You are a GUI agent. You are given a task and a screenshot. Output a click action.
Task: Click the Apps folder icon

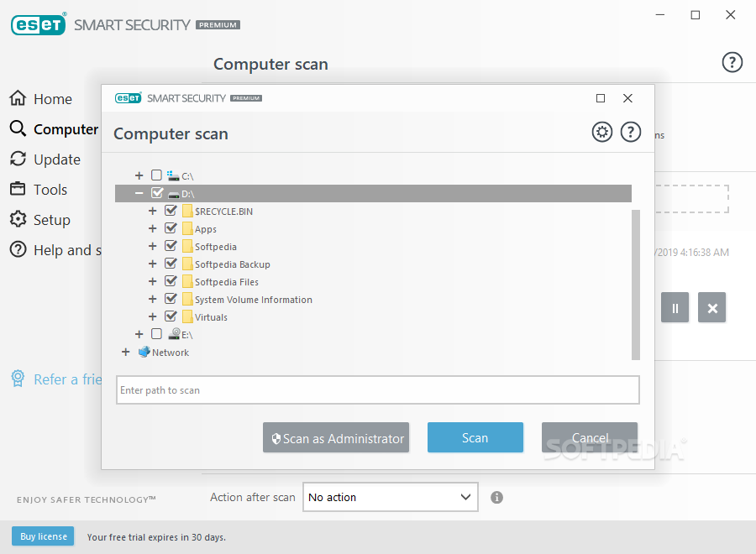(x=187, y=229)
